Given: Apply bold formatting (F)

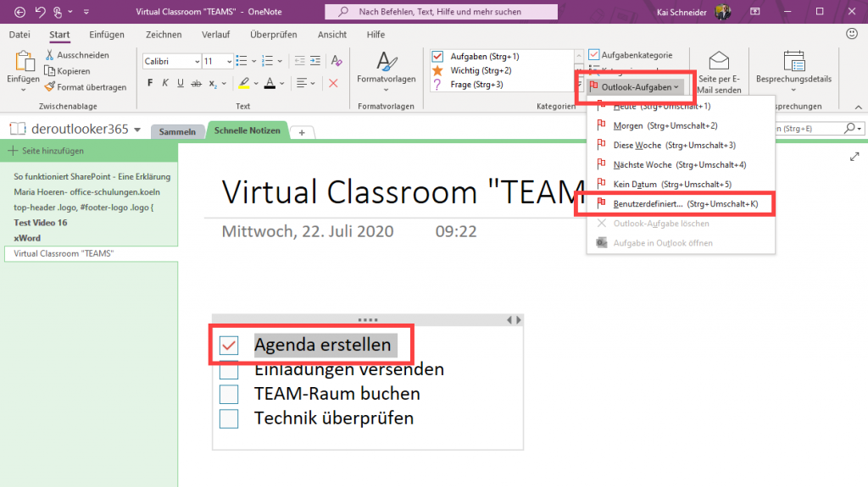Looking at the screenshot, I should 150,83.
